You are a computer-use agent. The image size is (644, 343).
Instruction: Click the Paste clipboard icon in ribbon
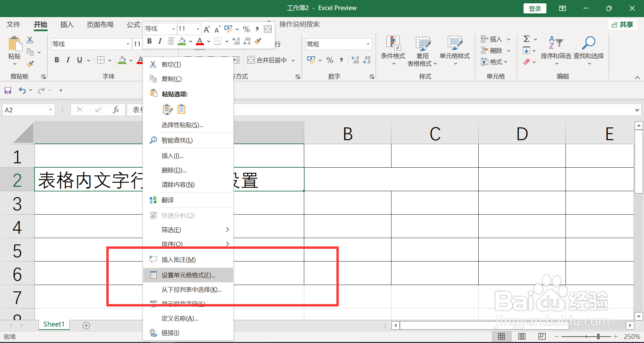pyautogui.click(x=15, y=44)
